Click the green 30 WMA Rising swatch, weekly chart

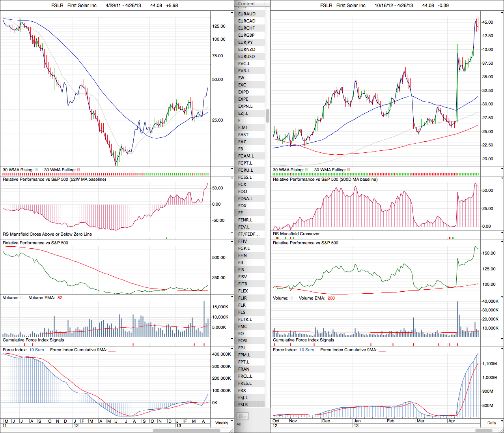click(37, 170)
